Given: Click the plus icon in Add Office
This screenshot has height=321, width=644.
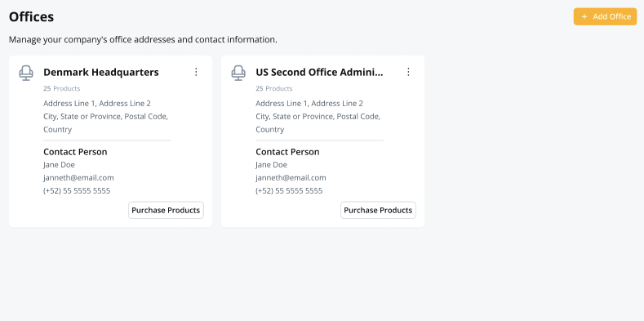Looking at the screenshot, I should (584, 17).
